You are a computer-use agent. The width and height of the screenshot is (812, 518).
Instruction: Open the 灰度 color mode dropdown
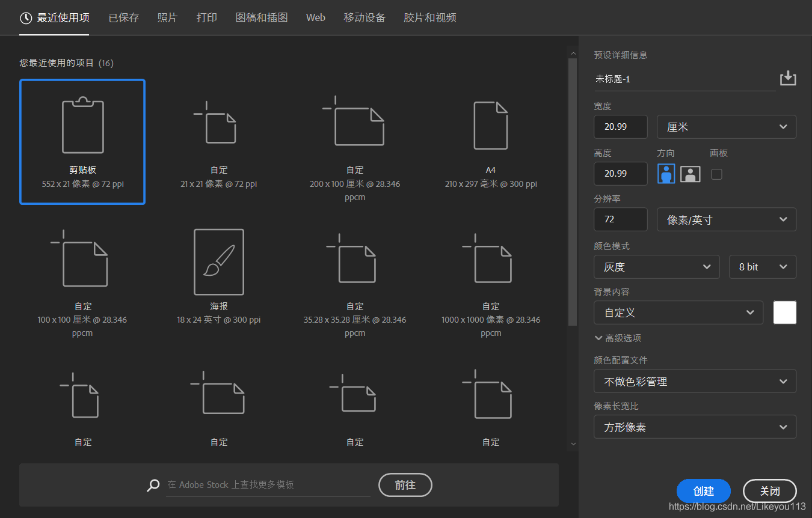657,267
